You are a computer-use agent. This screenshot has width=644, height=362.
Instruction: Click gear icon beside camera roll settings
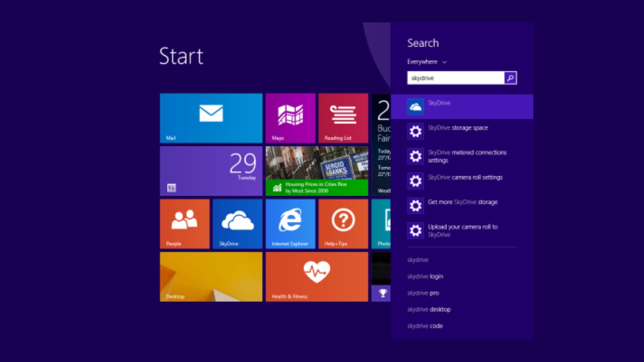coord(416,181)
